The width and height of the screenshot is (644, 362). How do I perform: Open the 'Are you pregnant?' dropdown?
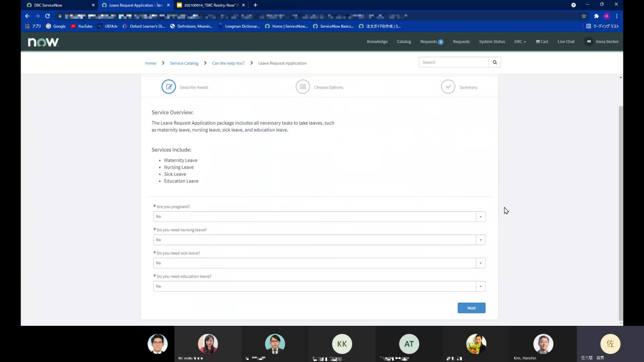[319, 217]
